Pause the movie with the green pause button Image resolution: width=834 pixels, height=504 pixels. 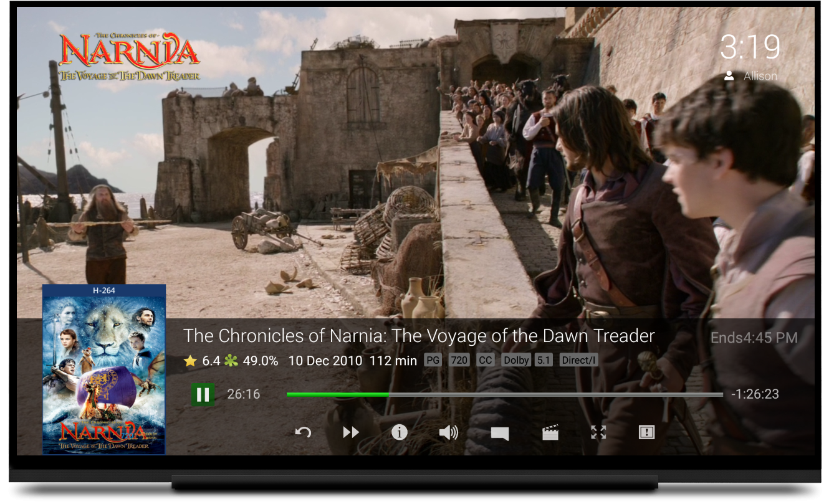pos(203,394)
